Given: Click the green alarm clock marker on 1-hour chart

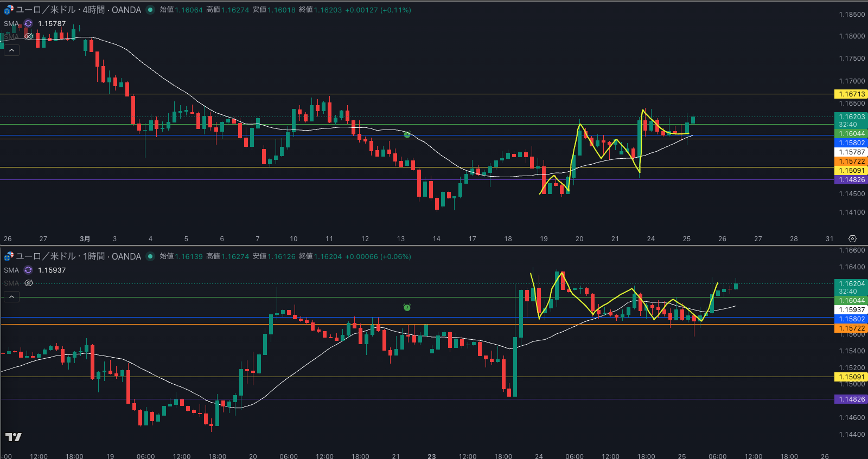Looking at the screenshot, I should coord(407,307).
